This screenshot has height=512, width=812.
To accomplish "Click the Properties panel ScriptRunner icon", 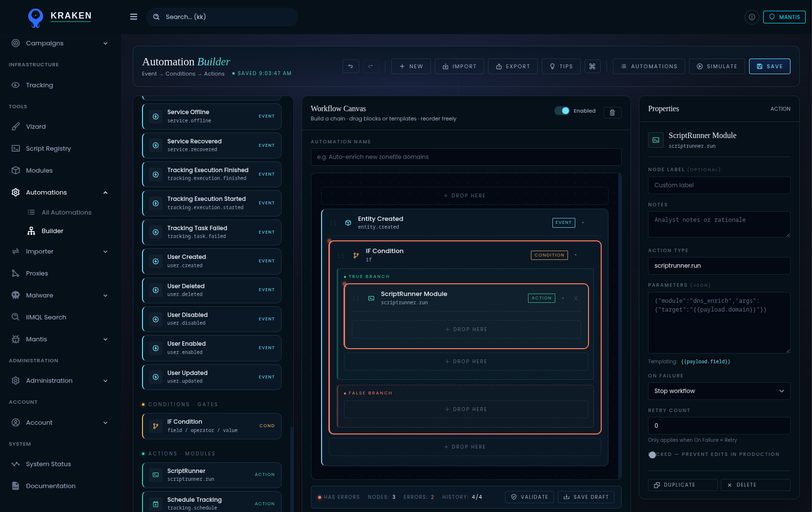I will tap(656, 140).
